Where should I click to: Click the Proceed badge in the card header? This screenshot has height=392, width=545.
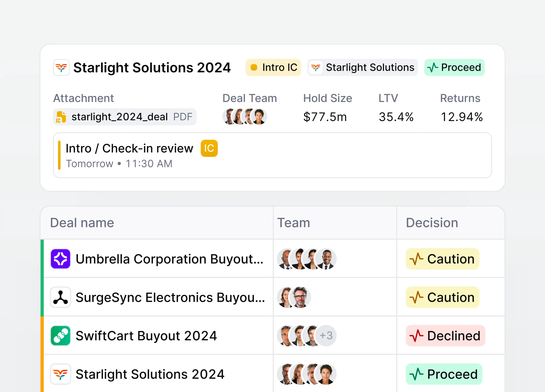pos(454,67)
